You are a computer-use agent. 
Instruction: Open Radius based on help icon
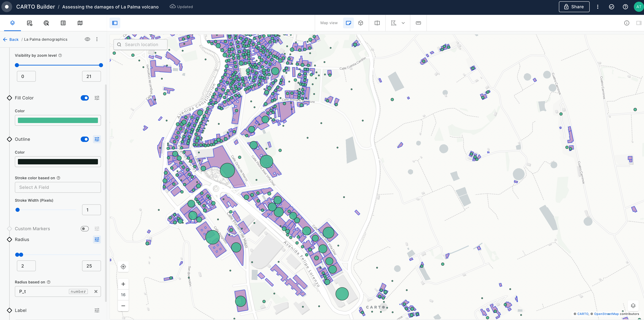click(x=48, y=282)
